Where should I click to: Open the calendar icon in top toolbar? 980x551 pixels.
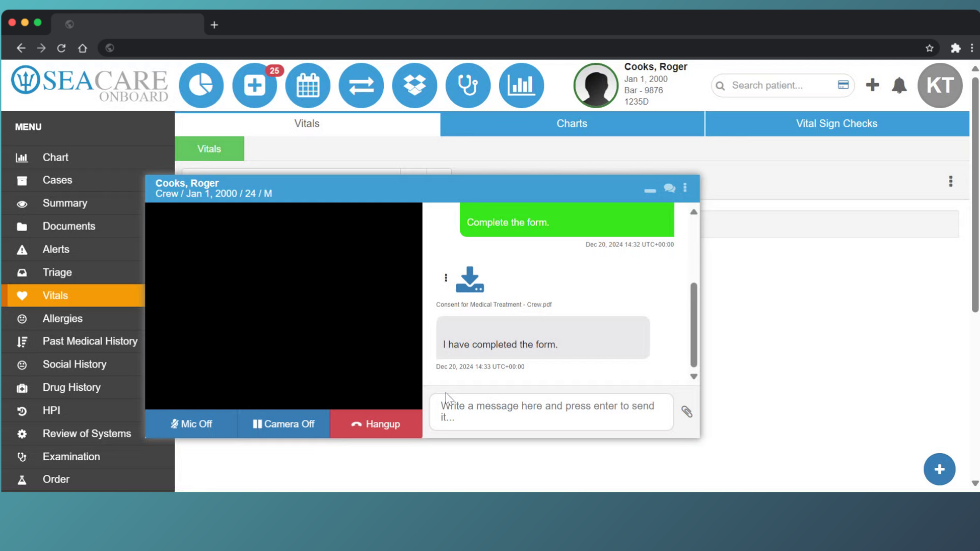point(308,85)
